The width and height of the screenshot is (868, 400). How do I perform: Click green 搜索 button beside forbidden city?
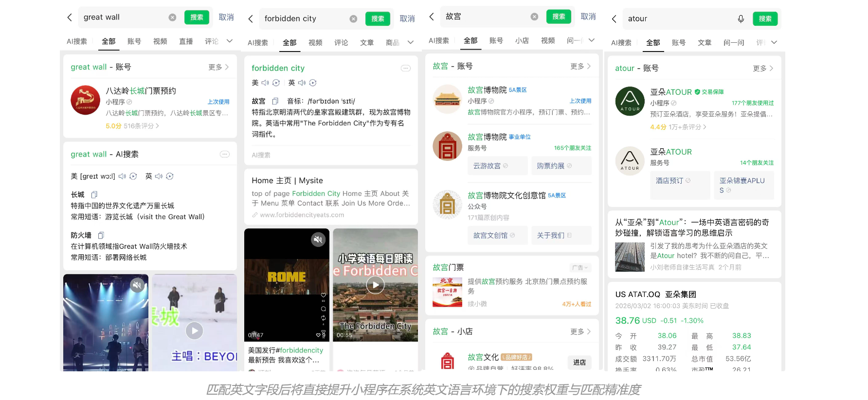pyautogui.click(x=378, y=19)
